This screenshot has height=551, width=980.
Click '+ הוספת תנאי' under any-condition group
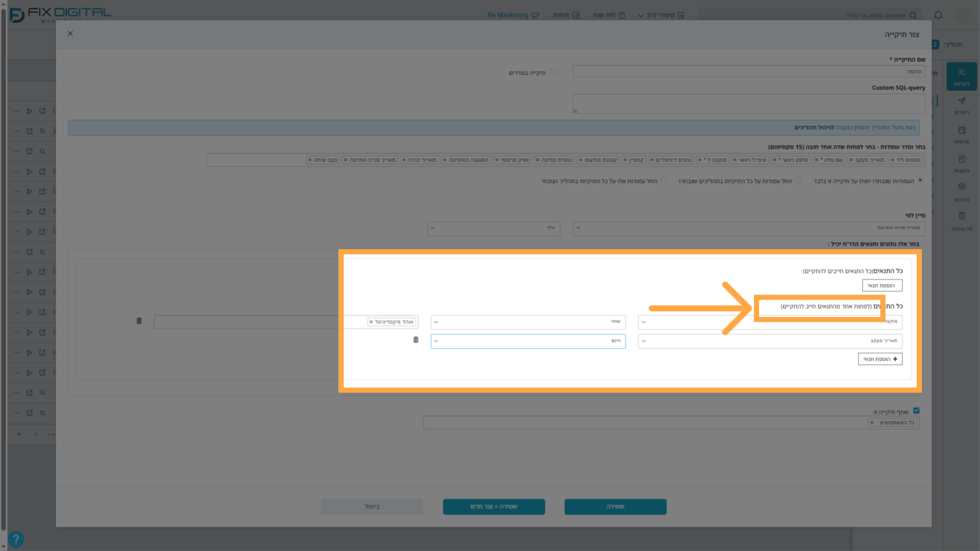[x=880, y=359]
